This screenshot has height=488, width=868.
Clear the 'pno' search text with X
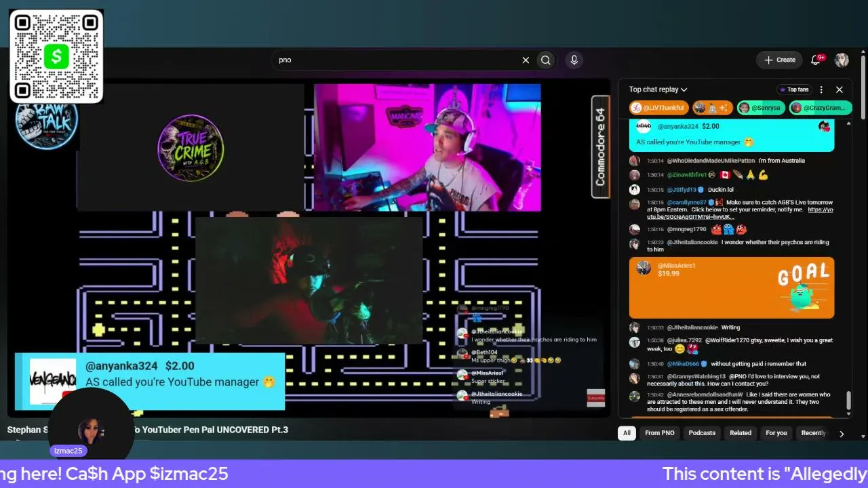[x=526, y=60]
